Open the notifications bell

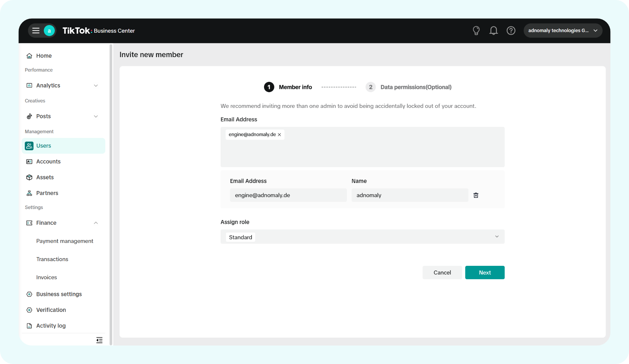click(493, 31)
